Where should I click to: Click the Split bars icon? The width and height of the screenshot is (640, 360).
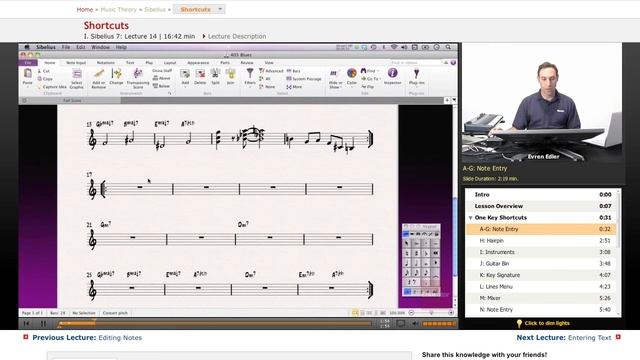(x=215, y=74)
